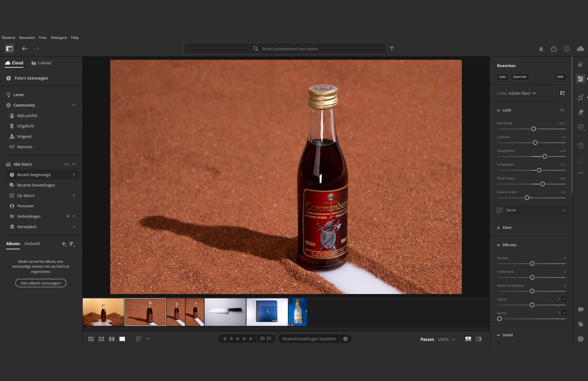Open the Info panel icon
The width and height of the screenshot is (588, 381).
[581, 339]
